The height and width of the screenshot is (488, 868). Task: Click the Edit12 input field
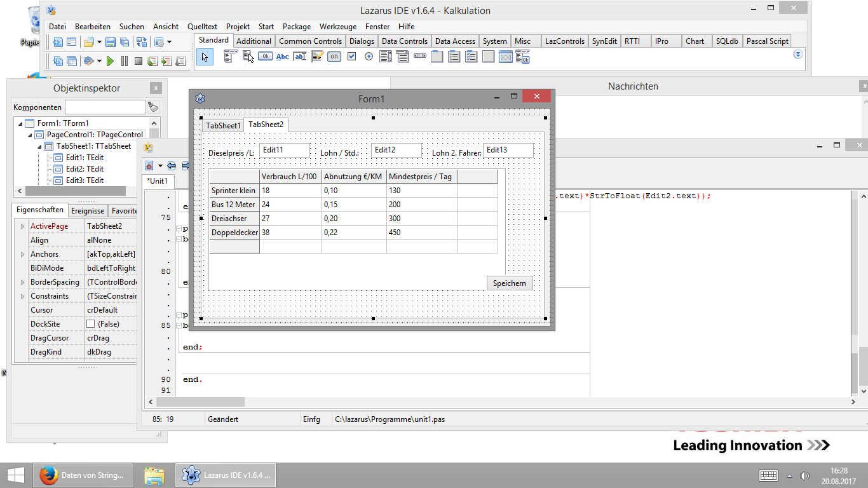click(x=396, y=150)
